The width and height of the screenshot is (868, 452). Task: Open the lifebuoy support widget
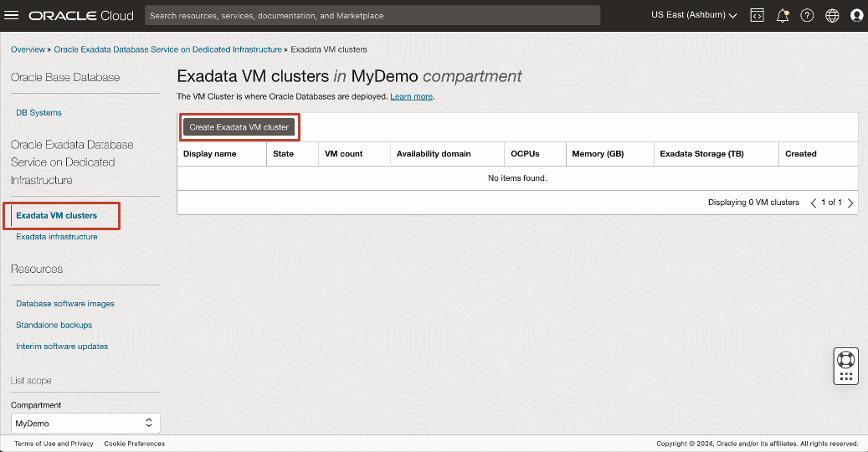(x=846, y=366)
